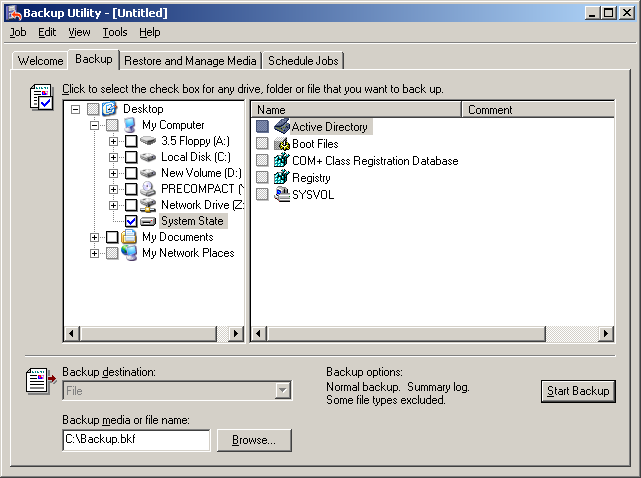
Task: Click the tree pane scroll right arrow
Action: [x=235, y=334]
